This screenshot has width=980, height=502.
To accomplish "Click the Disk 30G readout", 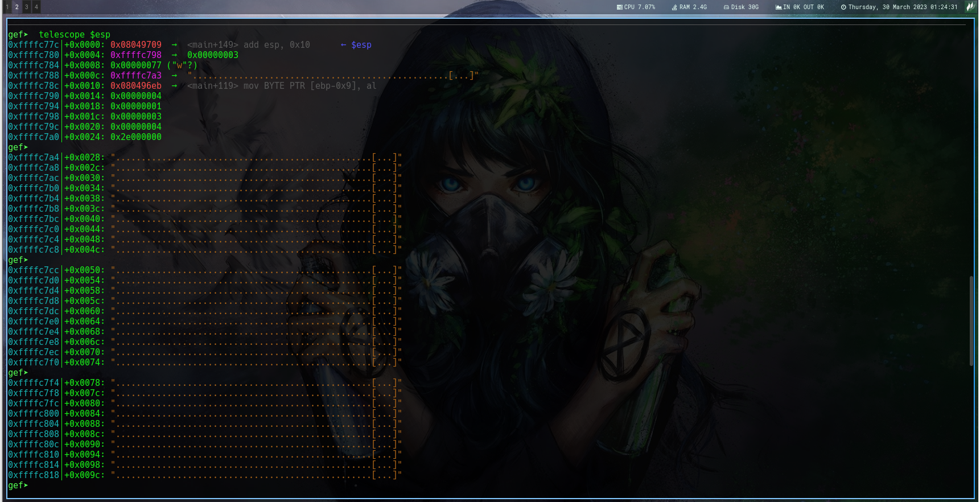I will pos(745,7).
